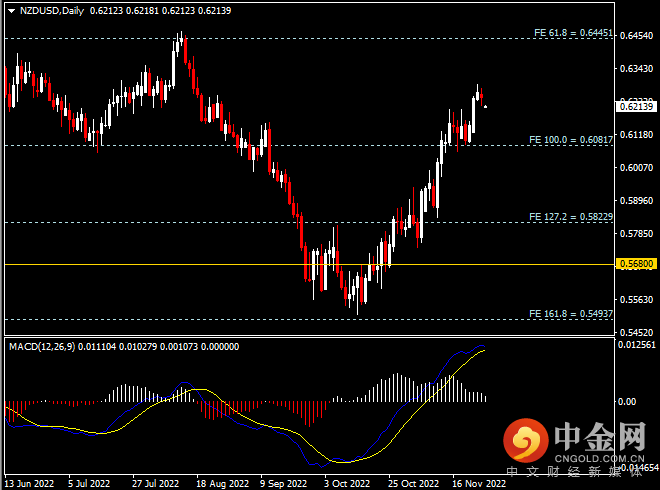
Task: Click the 3 Oct 2022 date marker
Action: [348, 482]
